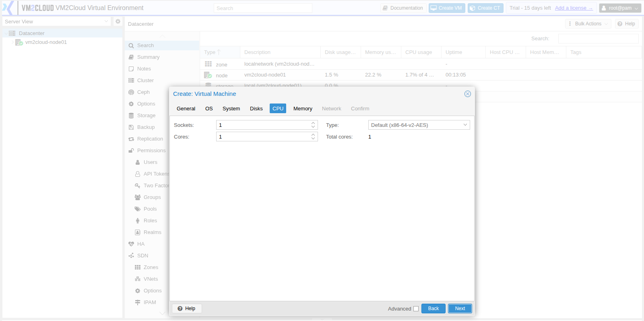Expand the Server View dropdown
The image size is (644, 321).
click(106, 21)
